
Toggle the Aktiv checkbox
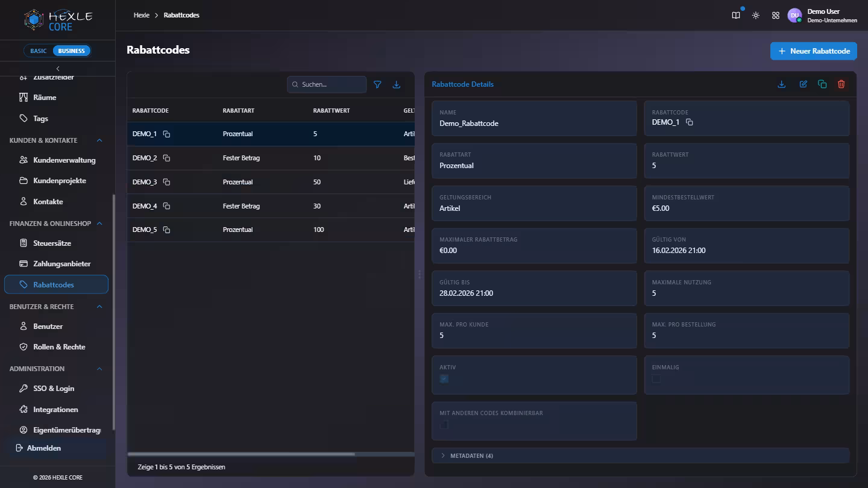click(444, 379)
